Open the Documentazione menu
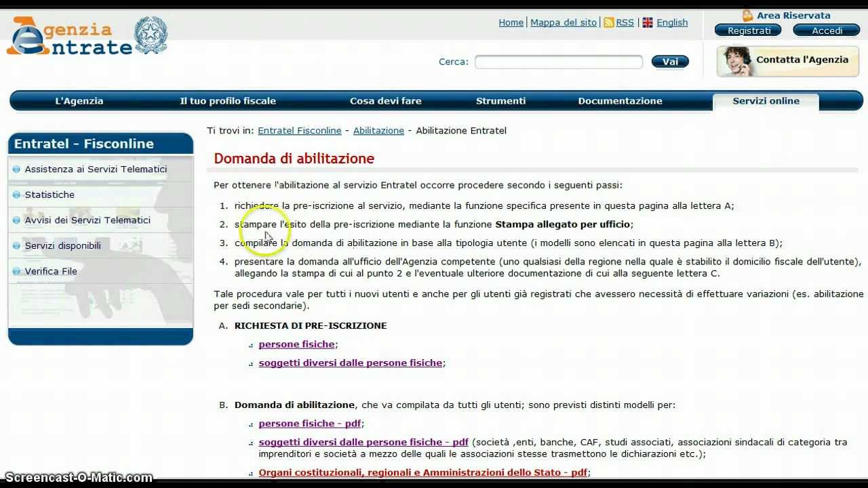The image size is (868, 488). (x=620, y=101)
